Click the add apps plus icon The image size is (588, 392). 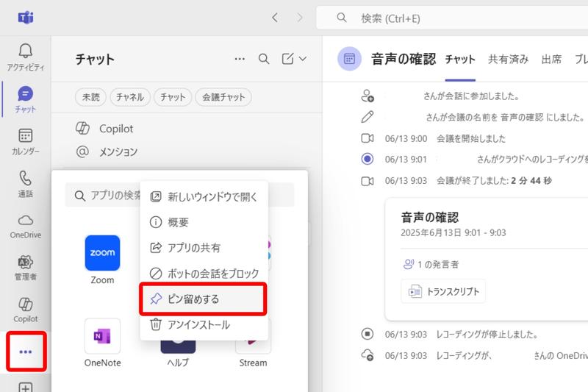[x=26, y=387]
